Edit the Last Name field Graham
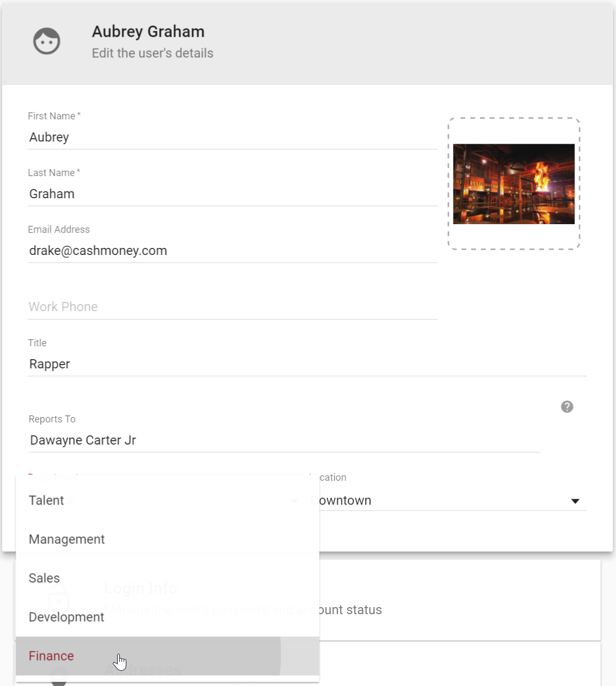This screenshot has height=686, width=616. [232, 194]
